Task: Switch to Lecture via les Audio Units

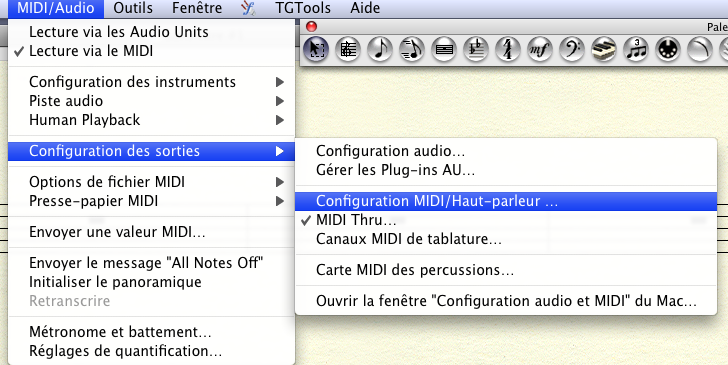Action: click(x=151, y=32)
